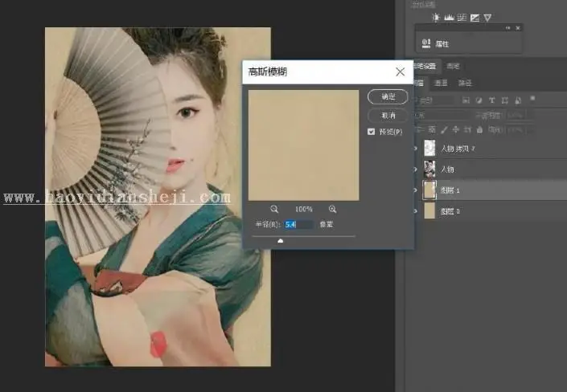Screen dimensions: 567x392
Task: Click the Gaussian blur preview area
Action: coord(304,145)
